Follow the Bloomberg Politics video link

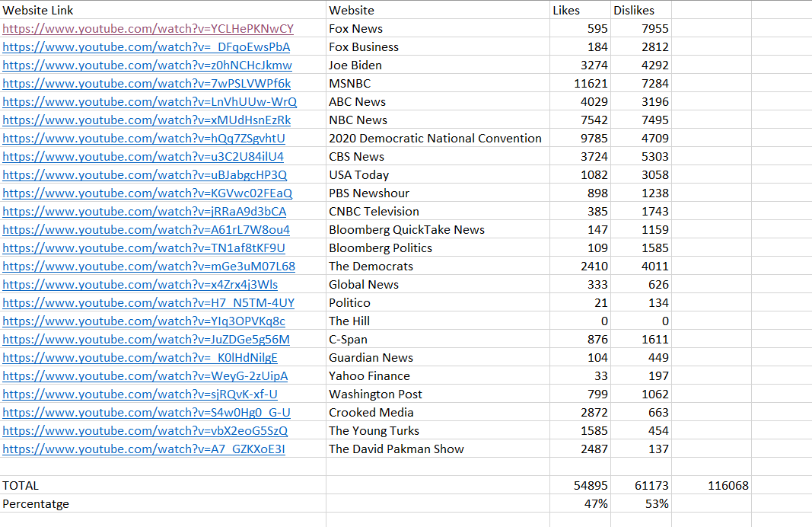point(144,248)
